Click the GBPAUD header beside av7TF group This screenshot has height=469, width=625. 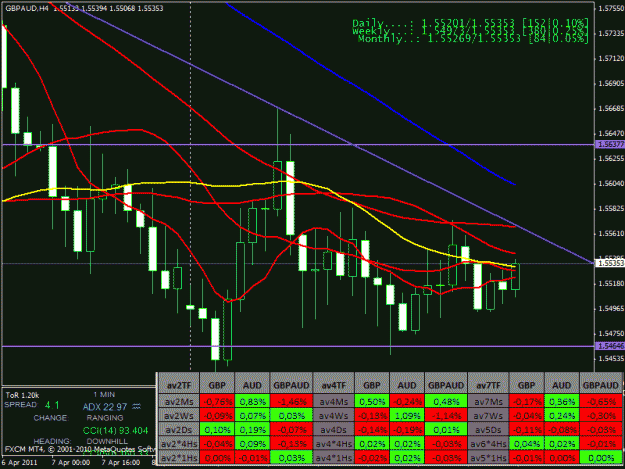601,385
